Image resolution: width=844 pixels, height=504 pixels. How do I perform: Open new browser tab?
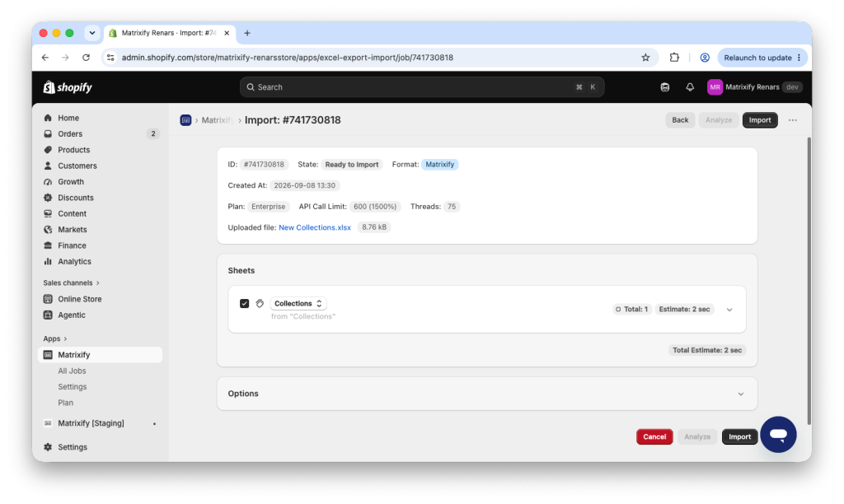click(x=247, y=33)
